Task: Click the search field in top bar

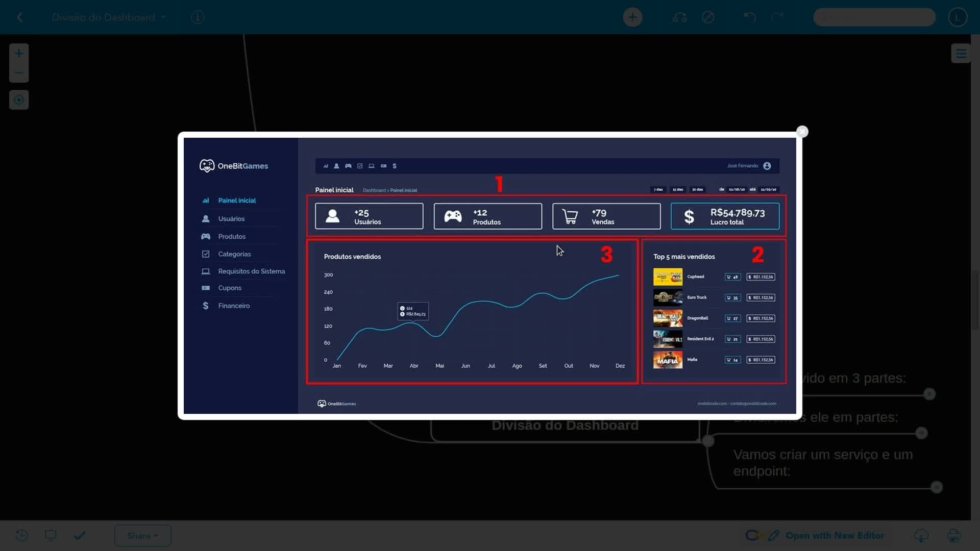Action: pyautogui.click(x=874, y=17)
